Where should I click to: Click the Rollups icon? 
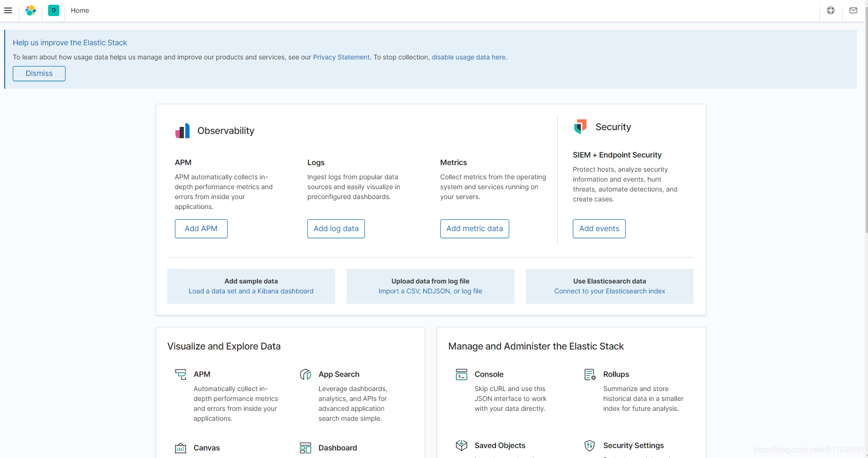pyautogui.click(x=590, y=375)
